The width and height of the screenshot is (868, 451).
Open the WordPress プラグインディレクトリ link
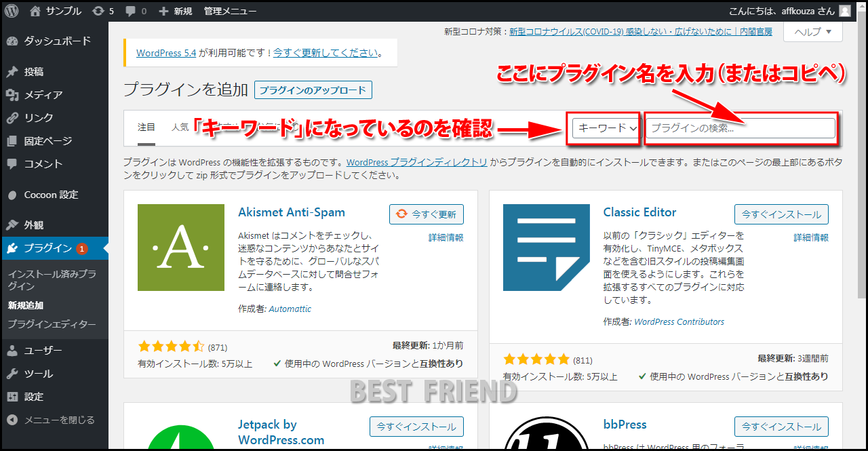click(417, 163)
